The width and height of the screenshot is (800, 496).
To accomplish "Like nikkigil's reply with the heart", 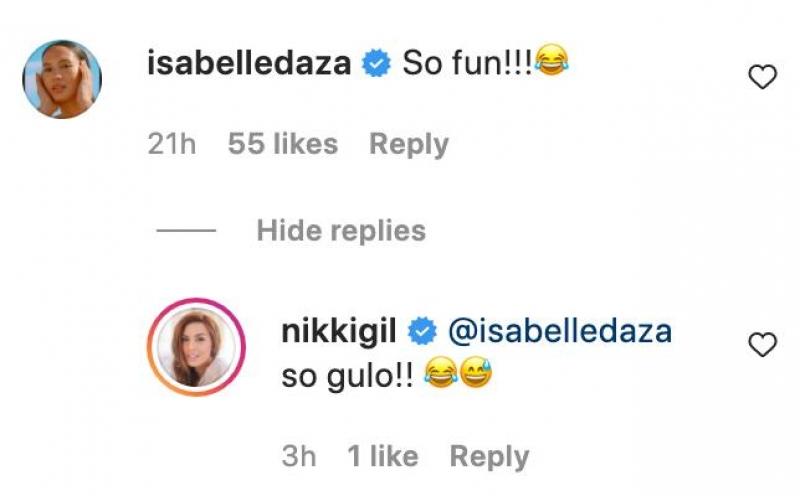I will tap(763, 346).
